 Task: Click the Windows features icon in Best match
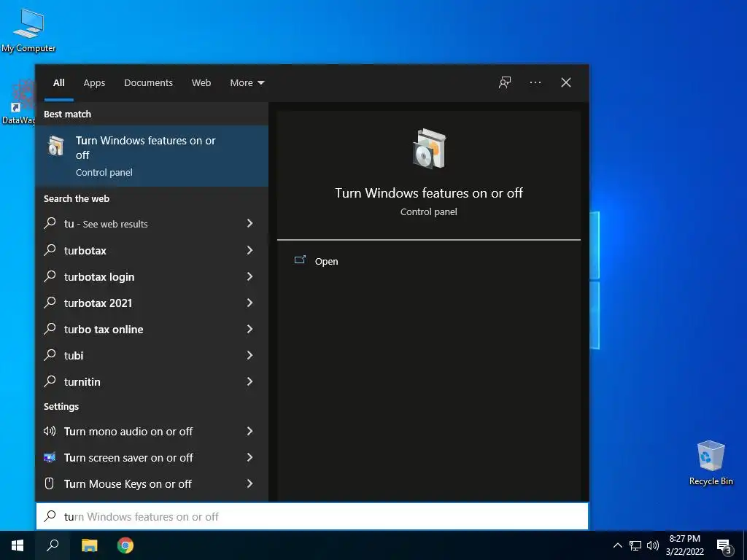(55, 146)
